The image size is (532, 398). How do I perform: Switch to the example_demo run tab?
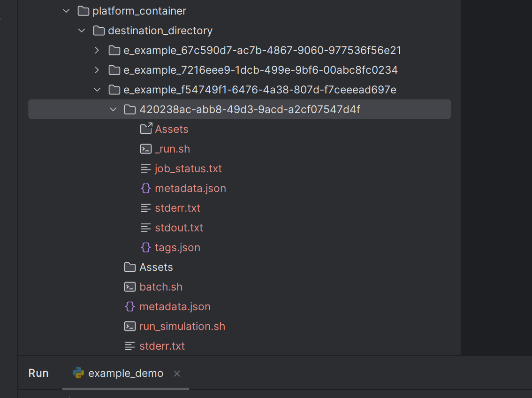point(125,373)
